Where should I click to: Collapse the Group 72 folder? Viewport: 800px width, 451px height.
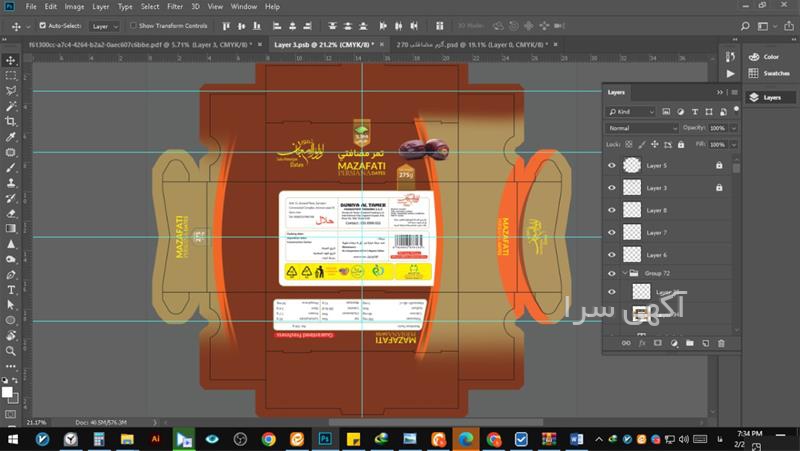point(625,273)
